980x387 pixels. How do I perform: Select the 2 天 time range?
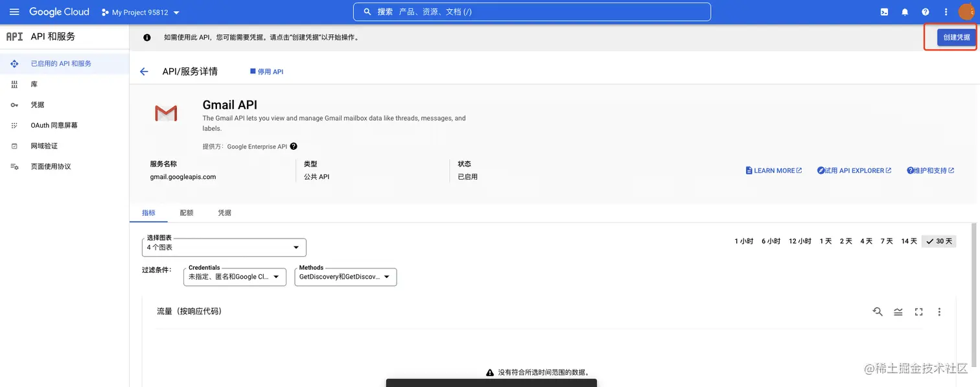click(846, 241)
